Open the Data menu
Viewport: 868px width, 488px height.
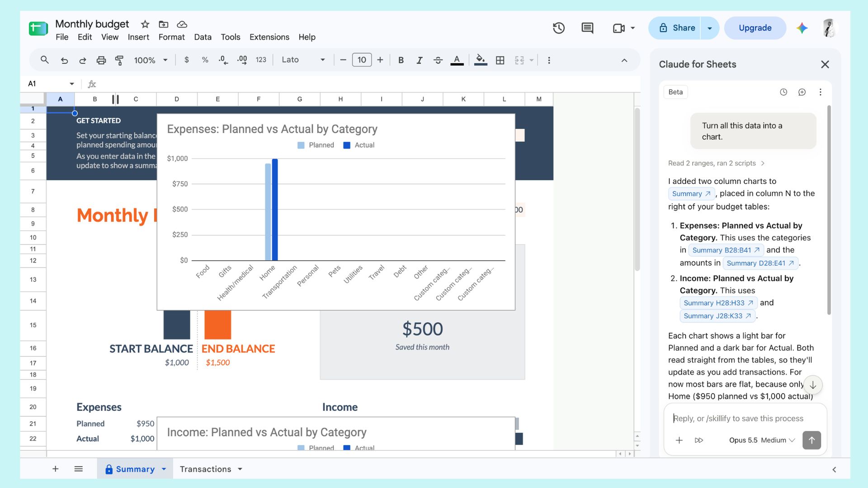click(203, 37)
